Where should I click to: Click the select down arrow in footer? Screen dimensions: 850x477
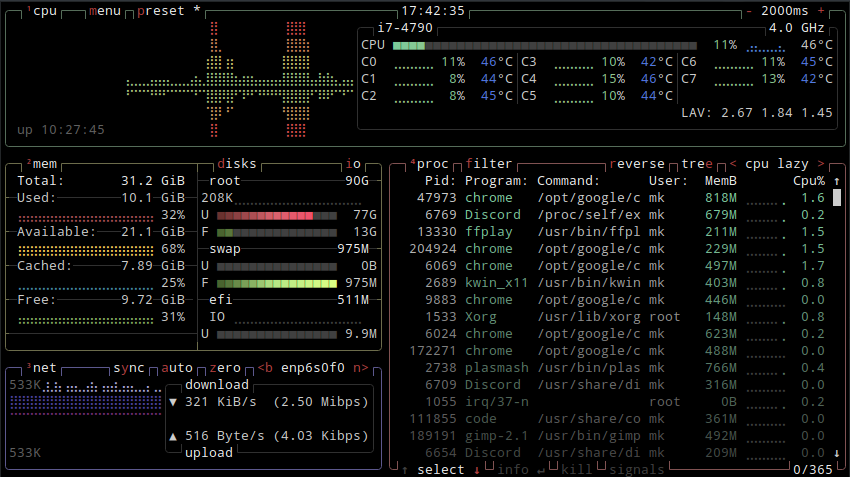point(477,470)
